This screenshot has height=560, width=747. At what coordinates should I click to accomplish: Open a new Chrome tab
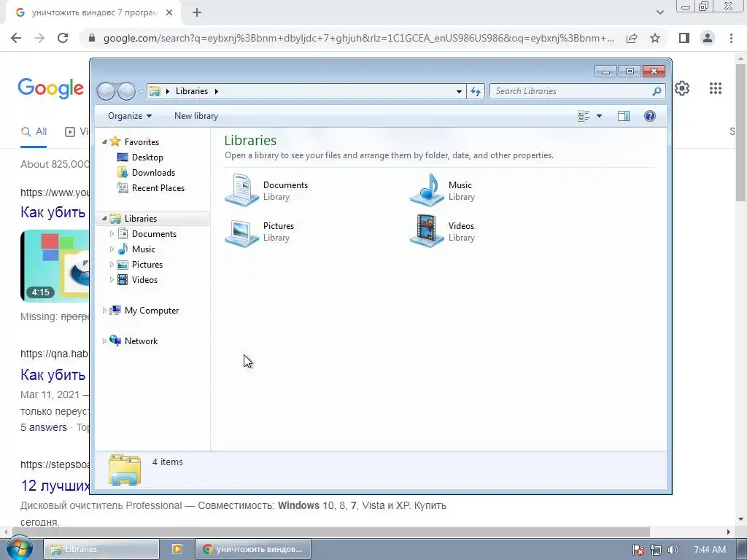tap(197, 13)
